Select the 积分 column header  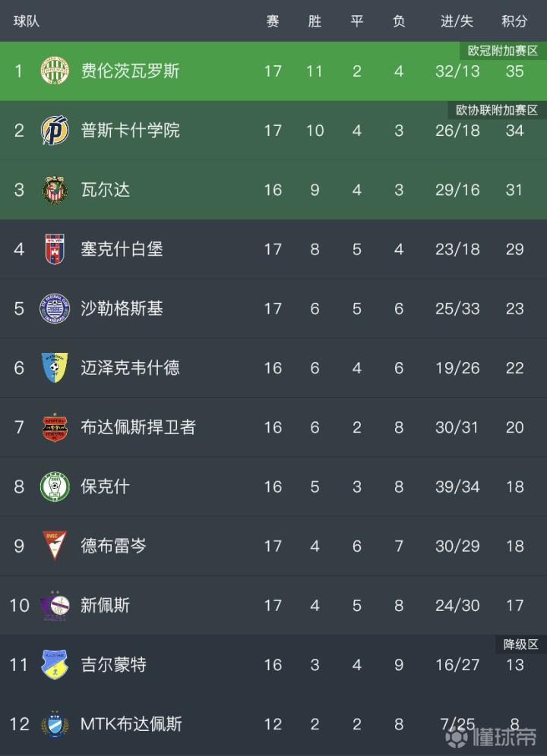514,21
